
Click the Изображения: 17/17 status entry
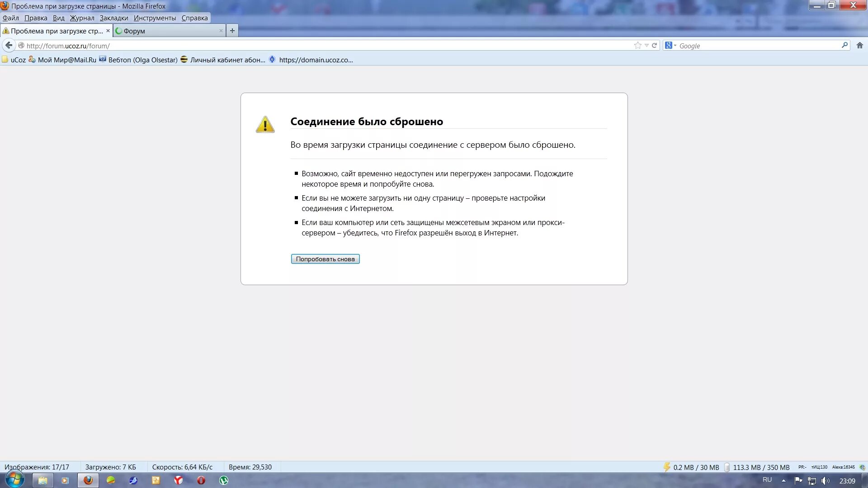coord(37,467)
